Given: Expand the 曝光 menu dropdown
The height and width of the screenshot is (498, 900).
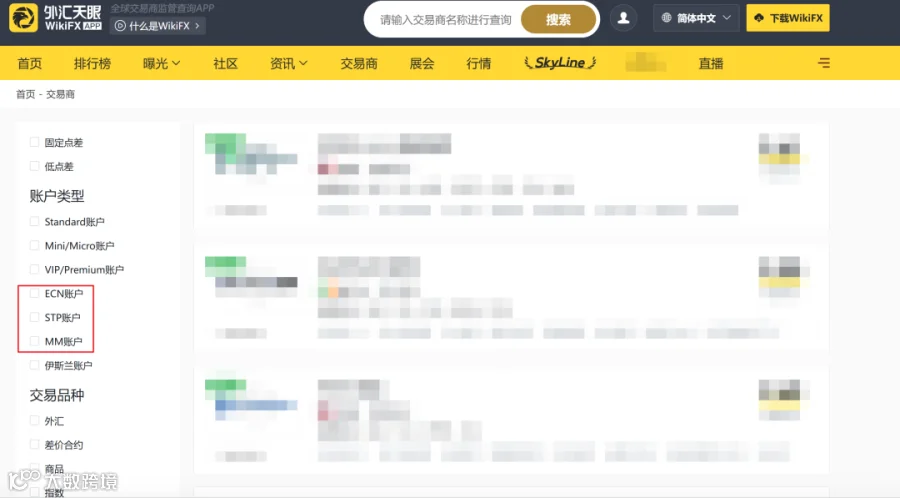Looking at the screenshot, I should click(161, 63).
